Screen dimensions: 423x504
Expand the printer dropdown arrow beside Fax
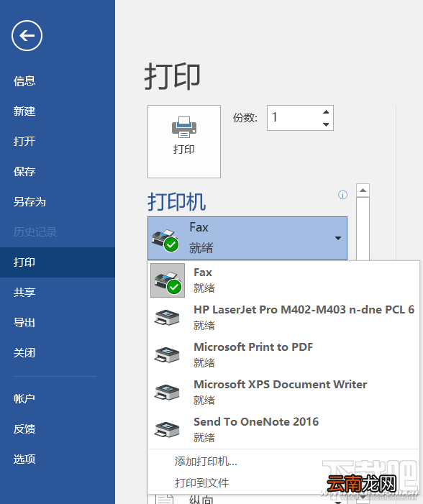338,238
